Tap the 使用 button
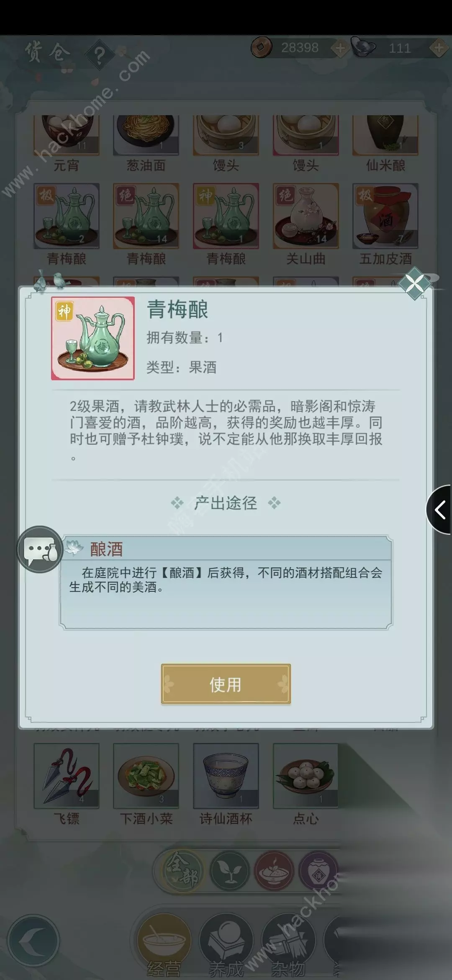This screenshot has width=452, height=980. coord(226,684)
